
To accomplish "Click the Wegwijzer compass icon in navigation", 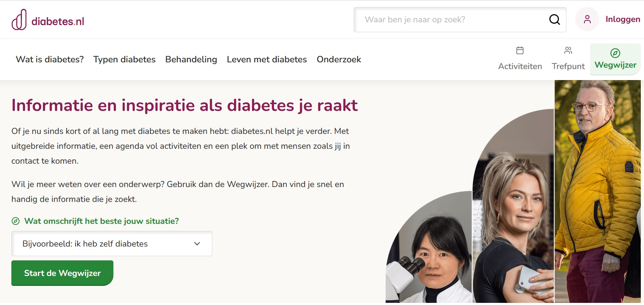I will (x=615, y=53).
